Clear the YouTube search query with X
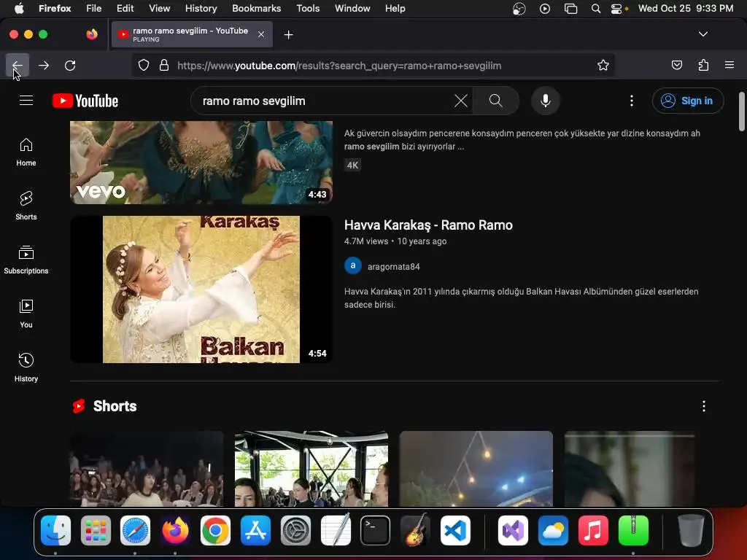 461,101
